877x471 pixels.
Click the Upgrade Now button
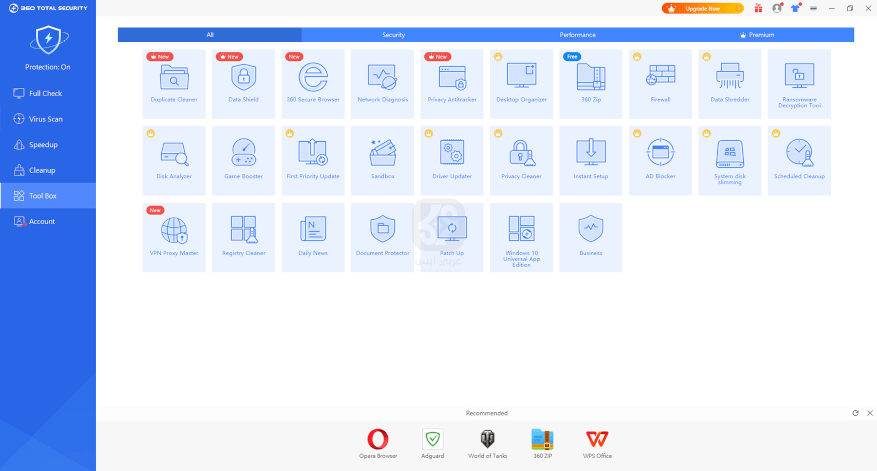tap(702, 8)
